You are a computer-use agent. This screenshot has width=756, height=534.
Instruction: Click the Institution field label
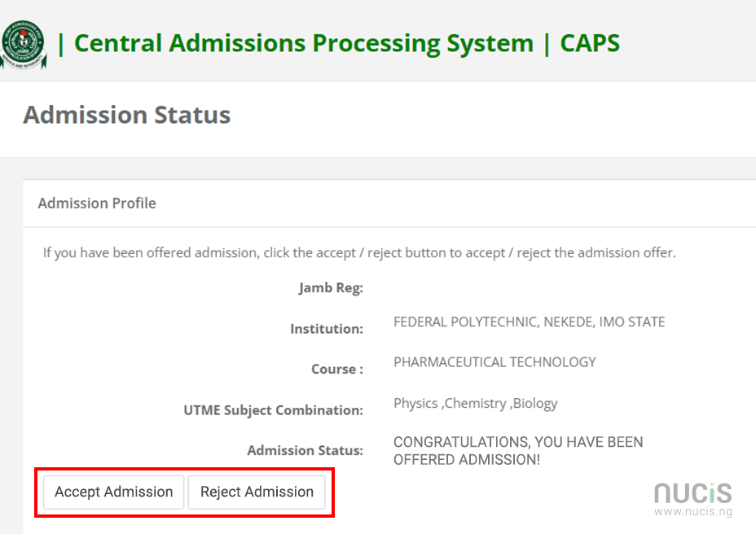click(326, 329)
